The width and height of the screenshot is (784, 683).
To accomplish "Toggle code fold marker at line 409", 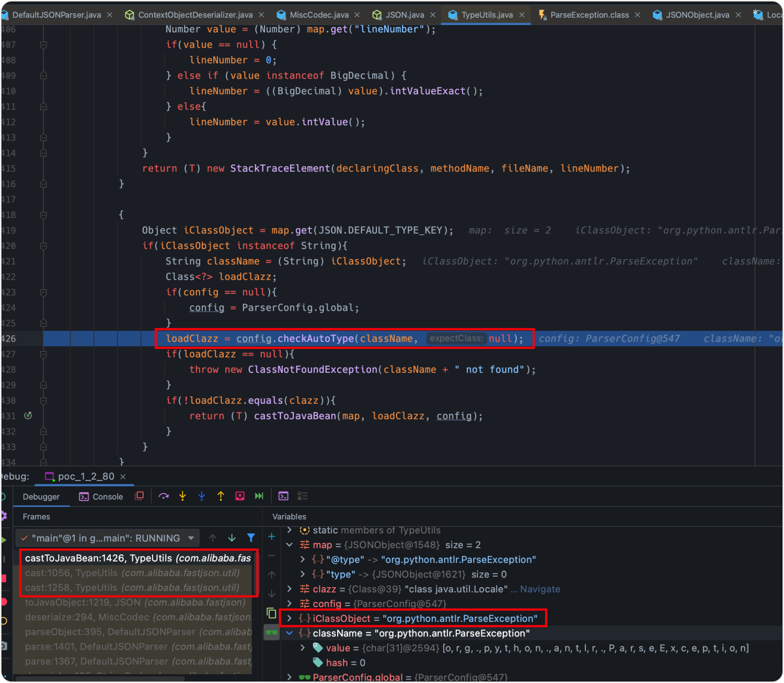I will tap(43, 76).
